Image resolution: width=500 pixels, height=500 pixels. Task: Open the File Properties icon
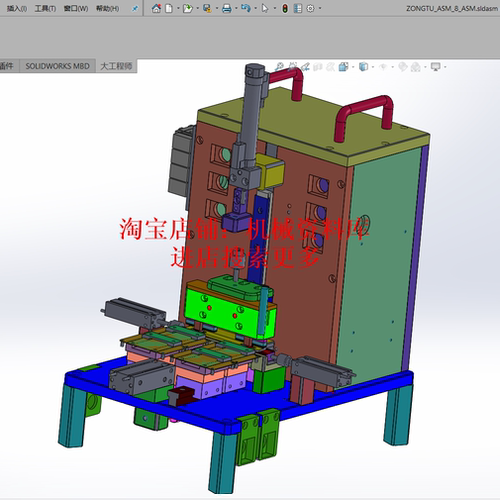[298, 8]
